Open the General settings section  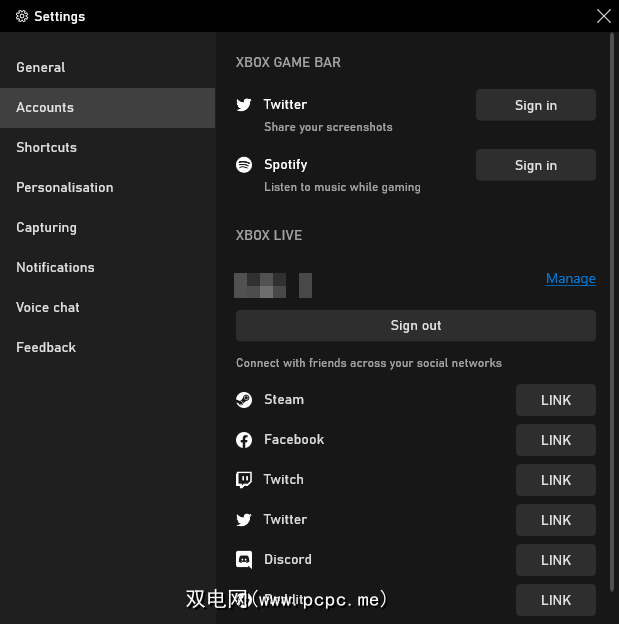(x=41, y=67)
